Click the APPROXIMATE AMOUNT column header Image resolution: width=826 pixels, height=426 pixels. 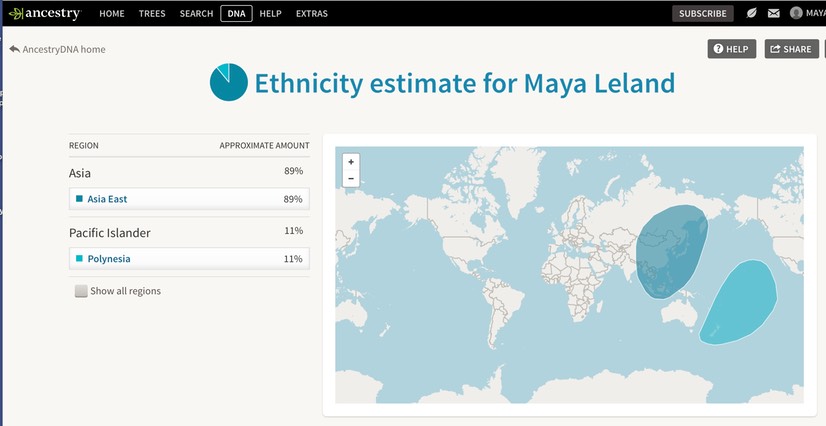pyautogui.click(x=264, y=145)
